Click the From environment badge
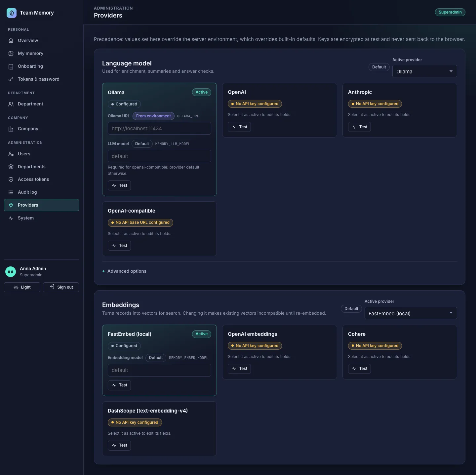476x475 pixels. click(x=153, y=116)
